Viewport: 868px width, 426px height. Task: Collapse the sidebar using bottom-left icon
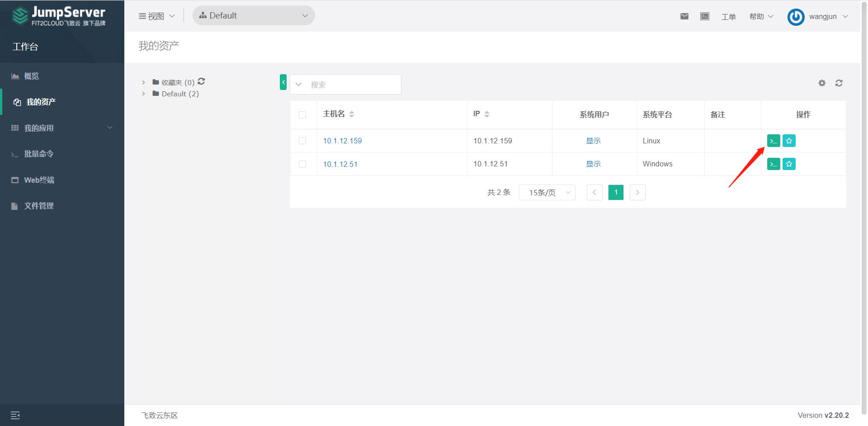pos(15,415)
